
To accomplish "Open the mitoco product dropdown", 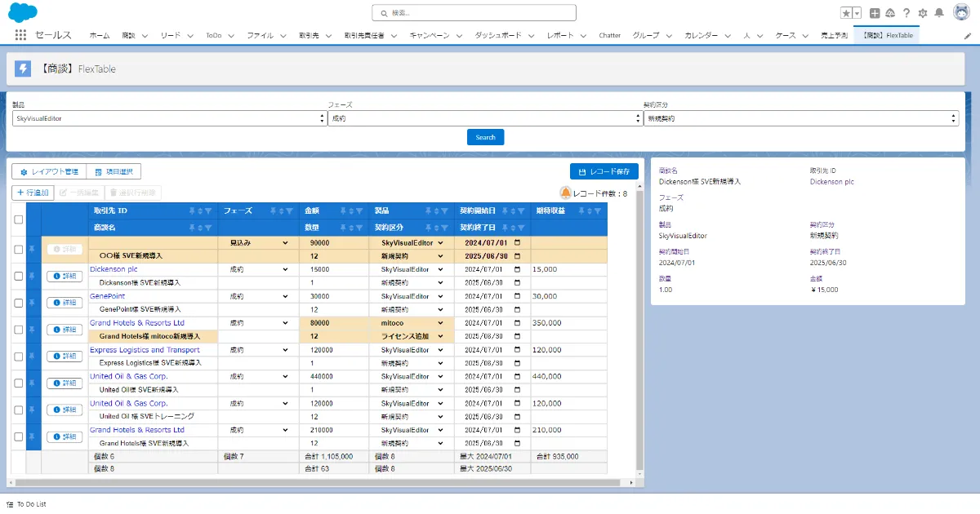I will [x=412, y=323].
